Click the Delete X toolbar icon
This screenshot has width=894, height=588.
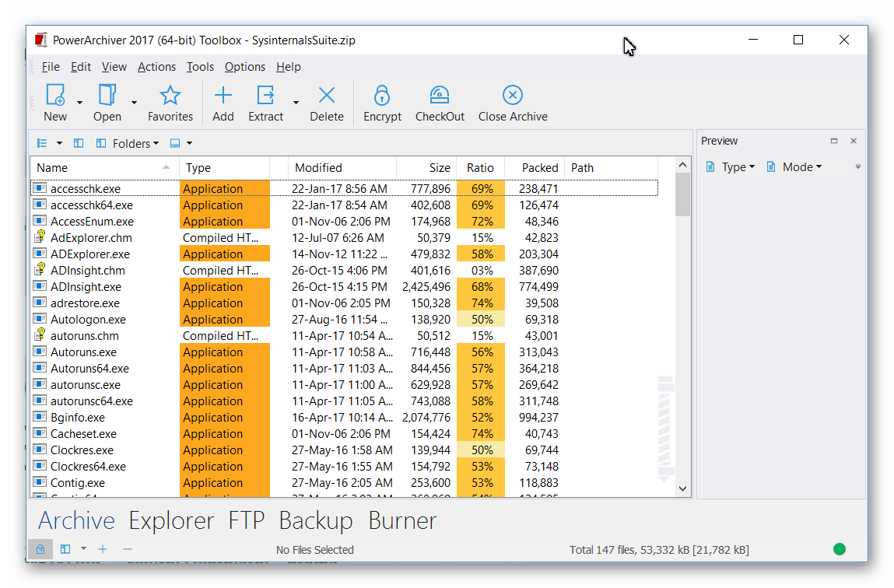pyautogui.click(x=327, y=95)
